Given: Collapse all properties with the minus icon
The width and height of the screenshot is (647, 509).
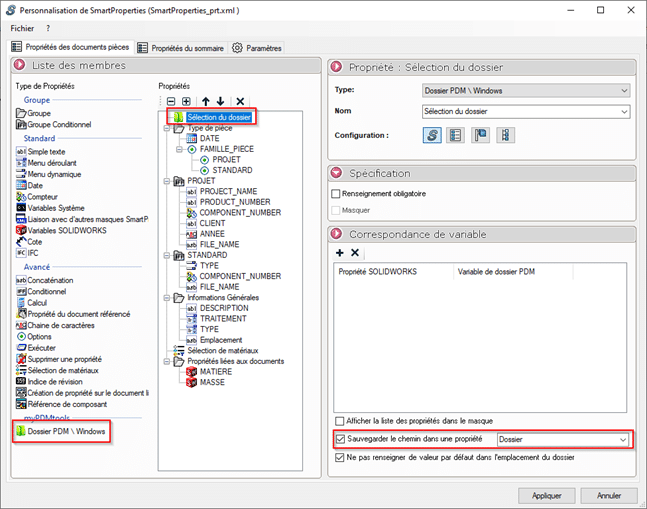Looking at the screenshot, I should coord(171,101).
